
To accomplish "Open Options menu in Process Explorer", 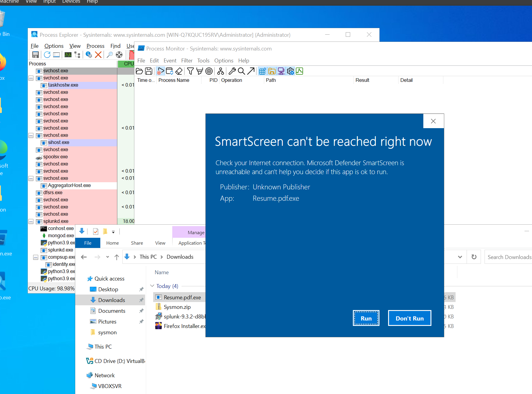I will pyautogui.click(x=54, y=46).
